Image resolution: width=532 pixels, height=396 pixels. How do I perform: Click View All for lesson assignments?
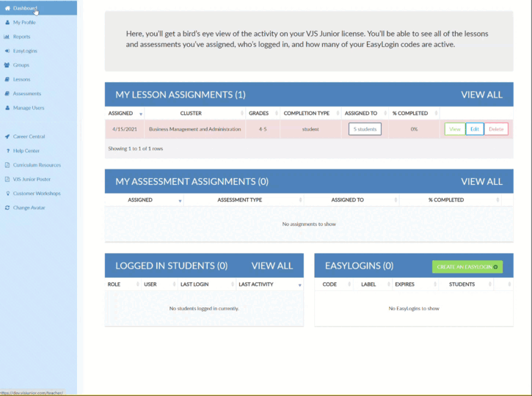coord(481,95)
